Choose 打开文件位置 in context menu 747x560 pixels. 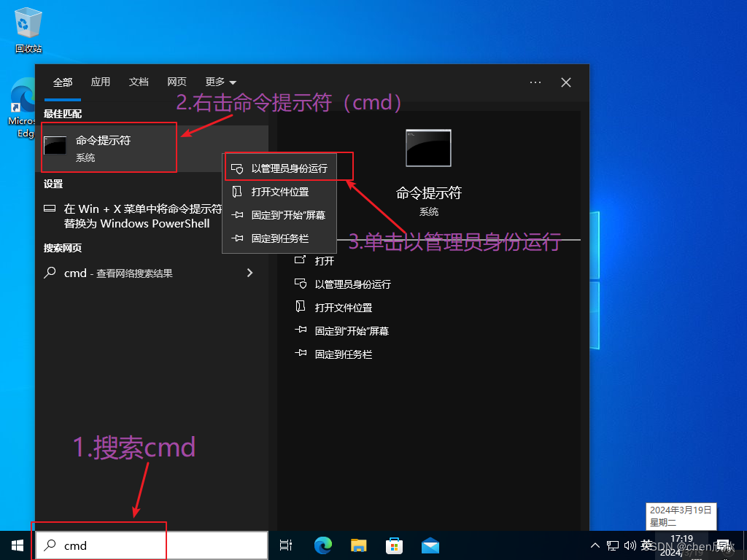(279, 192)
